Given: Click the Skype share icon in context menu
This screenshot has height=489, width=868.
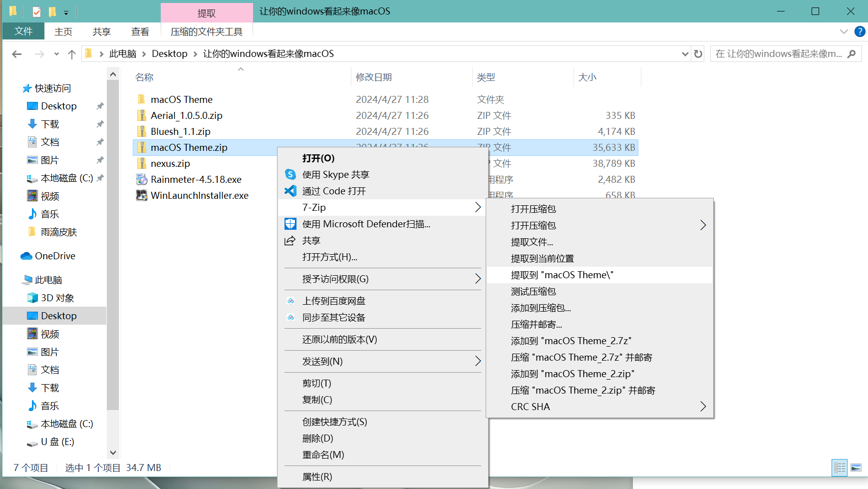Looking at the screenshot, I should pyautogui.click(x=290, y=174).
